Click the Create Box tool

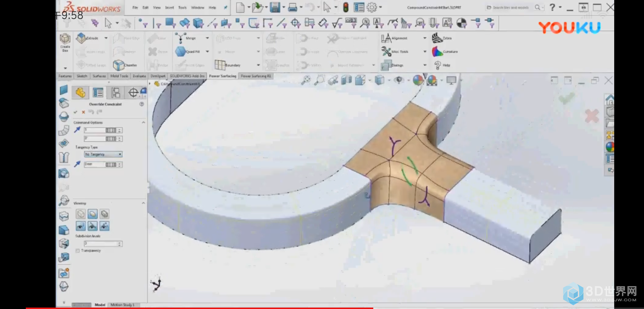[65, 43]
